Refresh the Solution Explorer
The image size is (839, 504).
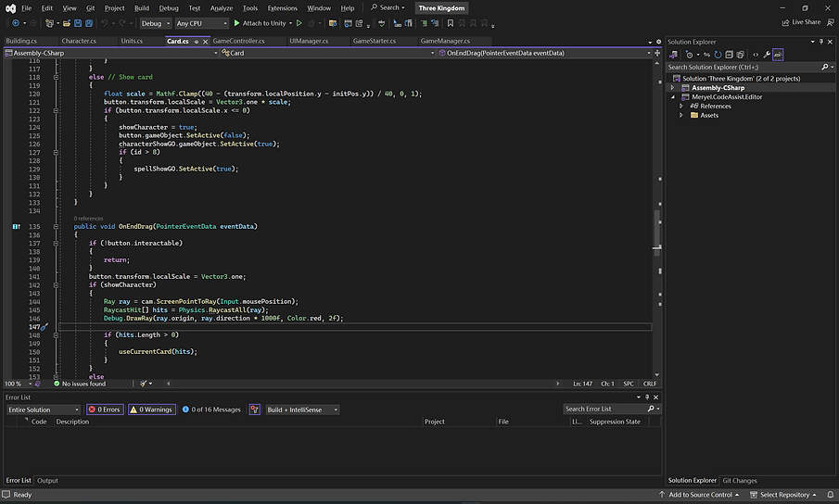click(x=718, y=55)
